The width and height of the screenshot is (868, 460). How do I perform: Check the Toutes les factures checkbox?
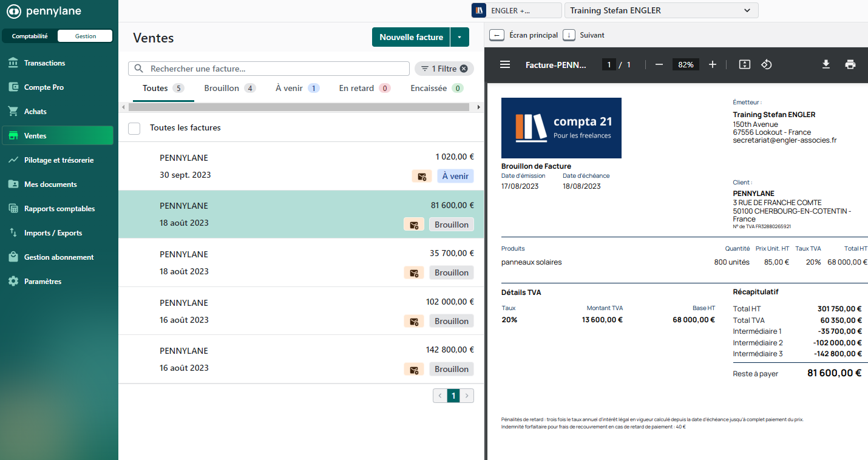tap(134, 128)
